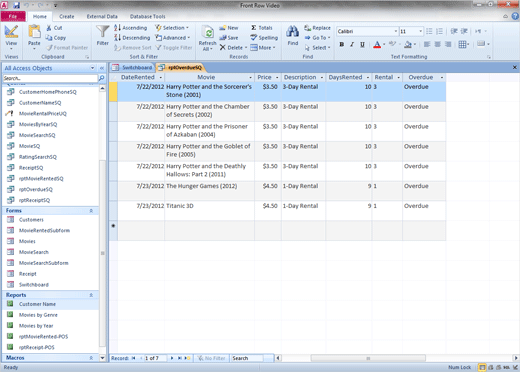Click the horizontal scrollbar of the datasheet
The width and height of the screenshot is (520, 372).
[368, 358]
